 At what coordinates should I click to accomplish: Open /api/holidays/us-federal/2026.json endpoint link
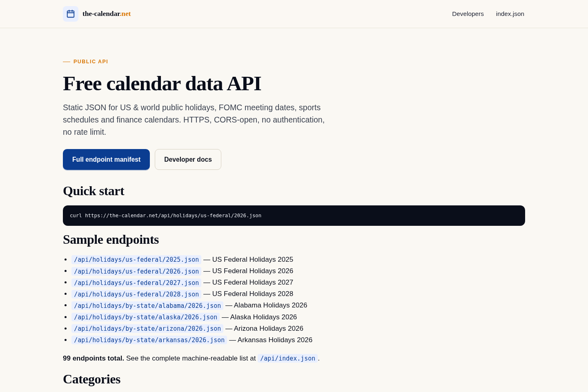click(x=136, y=271)
